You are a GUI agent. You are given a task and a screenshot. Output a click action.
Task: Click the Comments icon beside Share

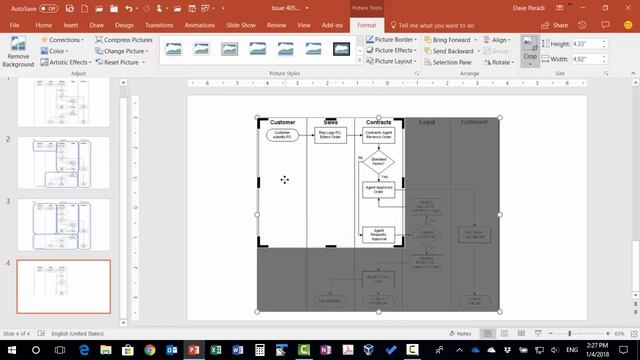(x=605, y=25)
